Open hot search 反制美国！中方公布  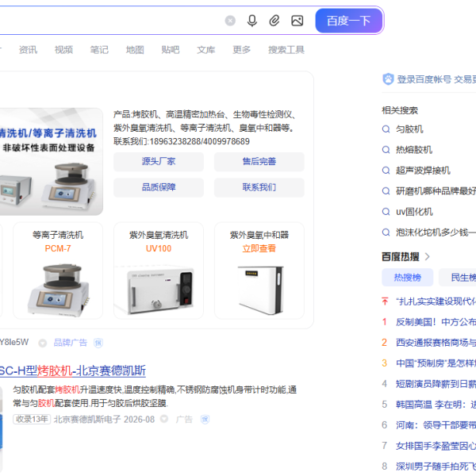pos(436,322)
